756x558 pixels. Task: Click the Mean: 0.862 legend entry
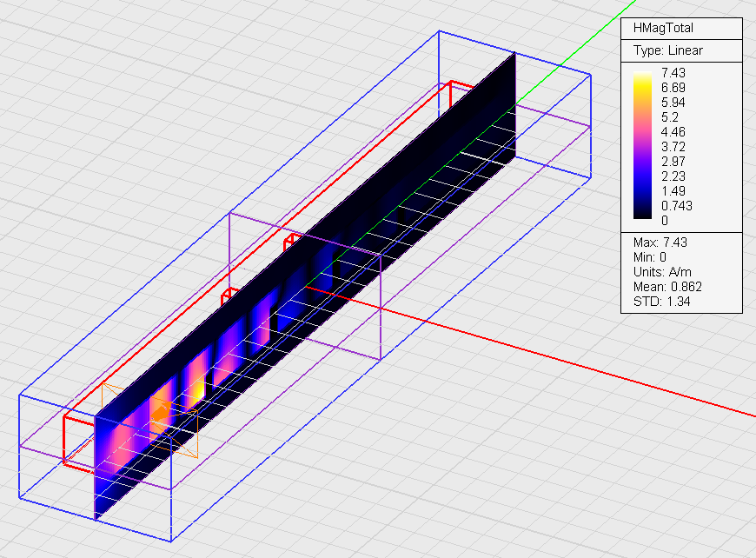[668, 287]
